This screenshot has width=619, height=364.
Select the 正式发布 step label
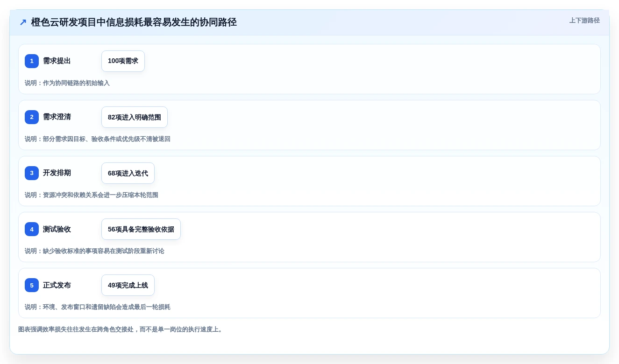[x=57, y=285]
